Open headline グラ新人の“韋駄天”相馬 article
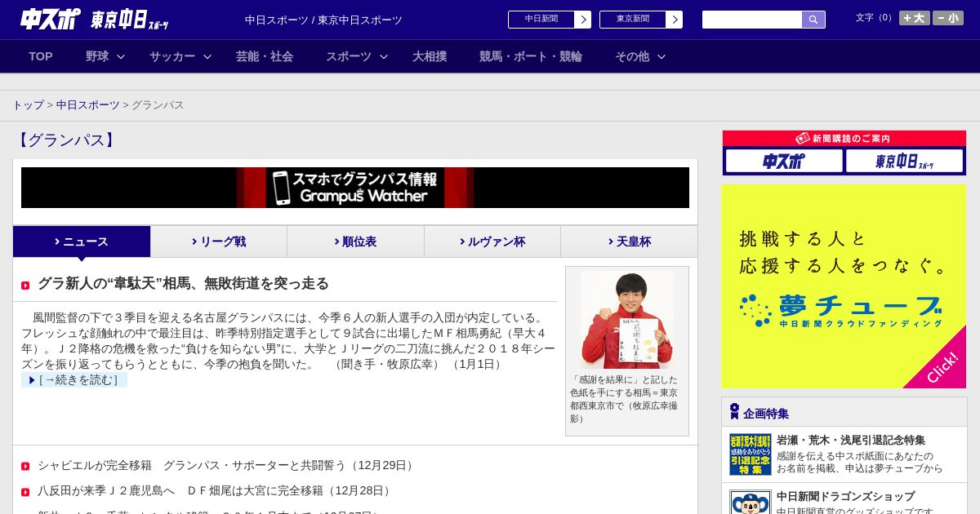This screenshot has width=980, height=514. (x=183, y=284)
